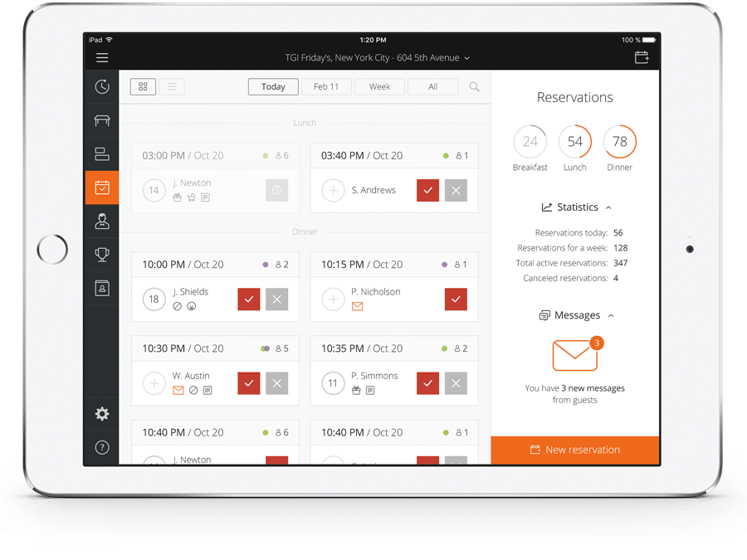Screen dimensions: 747x560
Task: Cancel J. Shields reservation with X
Action: [276, 299]
